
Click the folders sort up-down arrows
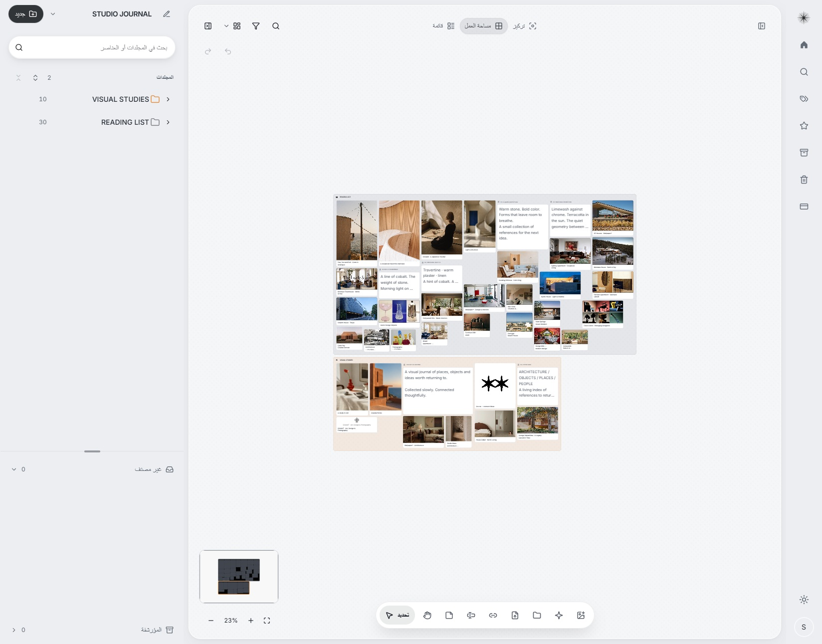[x=35, y=78]
